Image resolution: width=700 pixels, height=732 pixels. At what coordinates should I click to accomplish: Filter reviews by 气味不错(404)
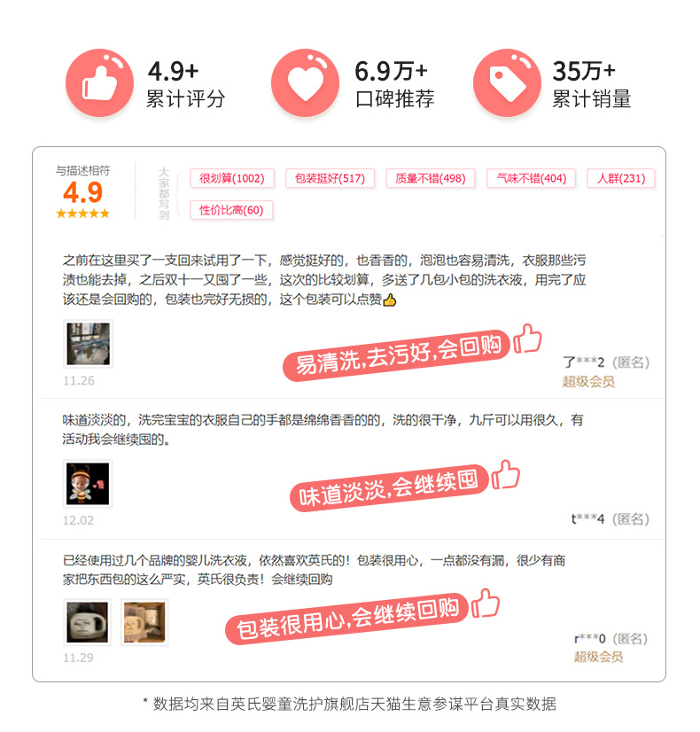pyautogui.click(x=531, y=178)
